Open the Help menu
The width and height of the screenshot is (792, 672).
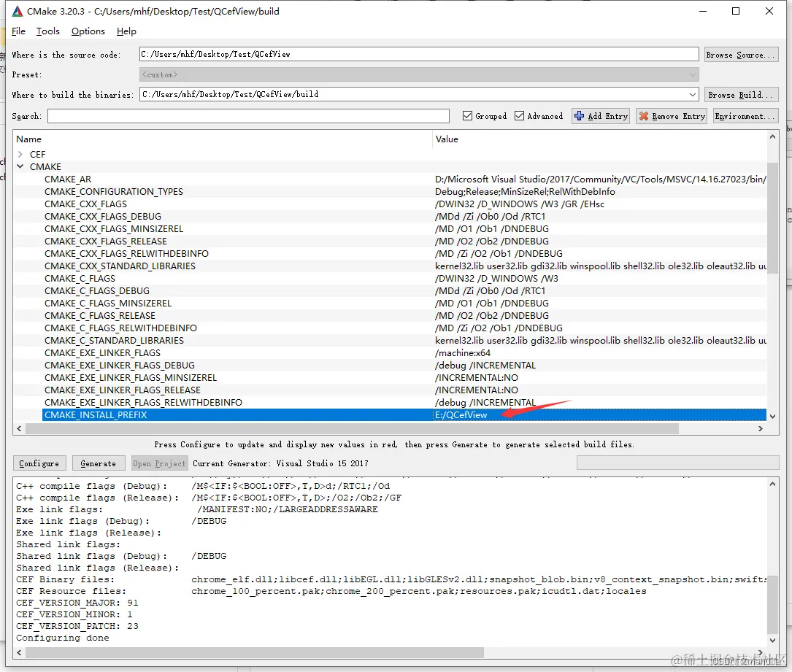(126, 31)
